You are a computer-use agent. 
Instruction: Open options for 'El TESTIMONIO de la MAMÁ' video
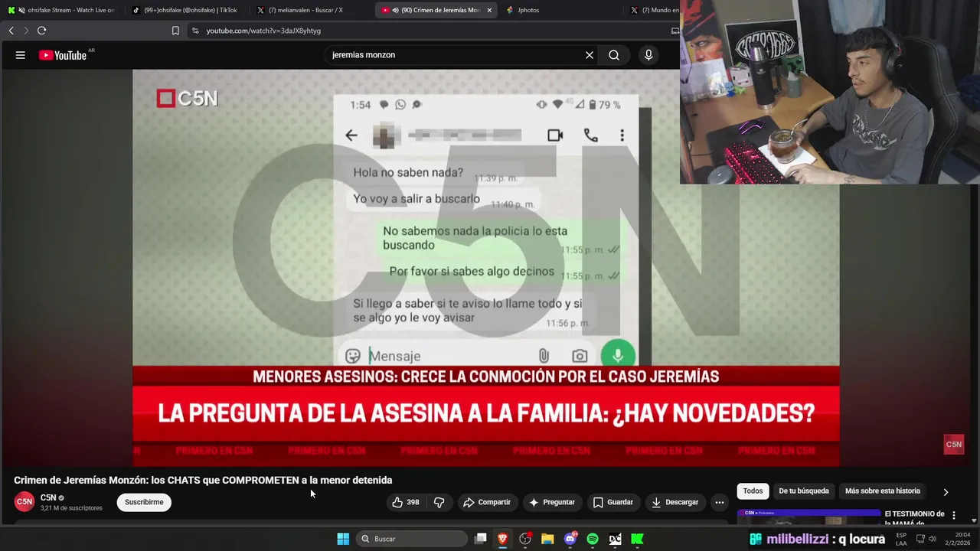point(954,516)
